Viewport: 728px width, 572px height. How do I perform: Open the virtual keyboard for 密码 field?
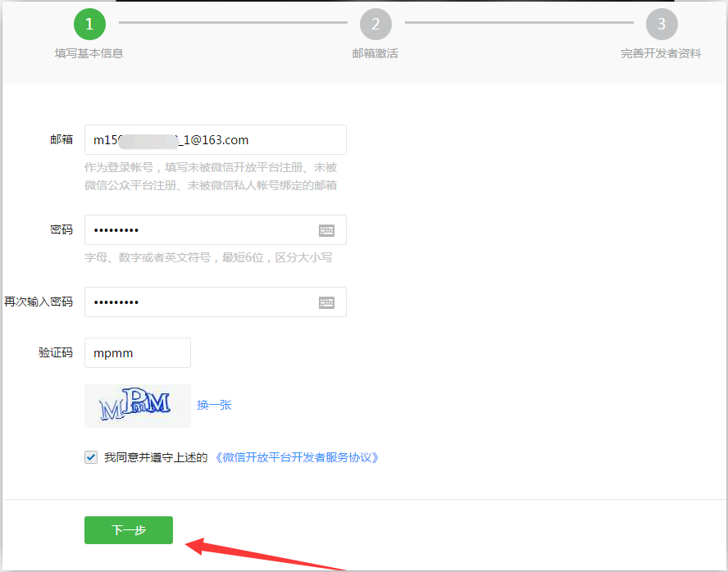click(x=327, y=229)
